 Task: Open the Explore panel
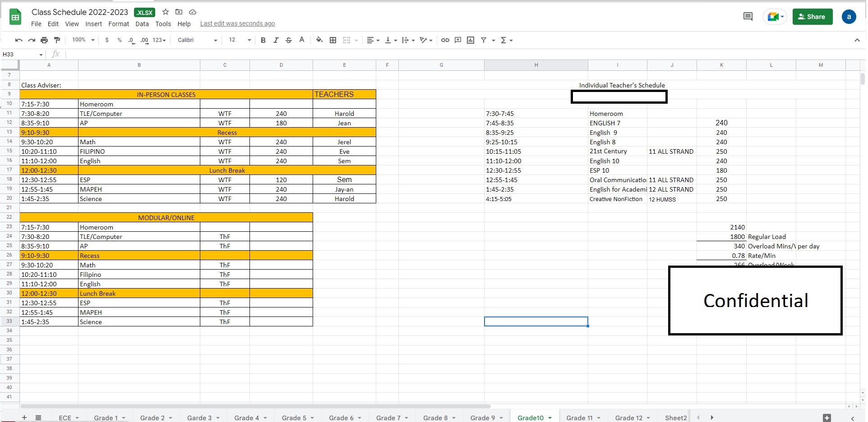click(x=826, y=418)
